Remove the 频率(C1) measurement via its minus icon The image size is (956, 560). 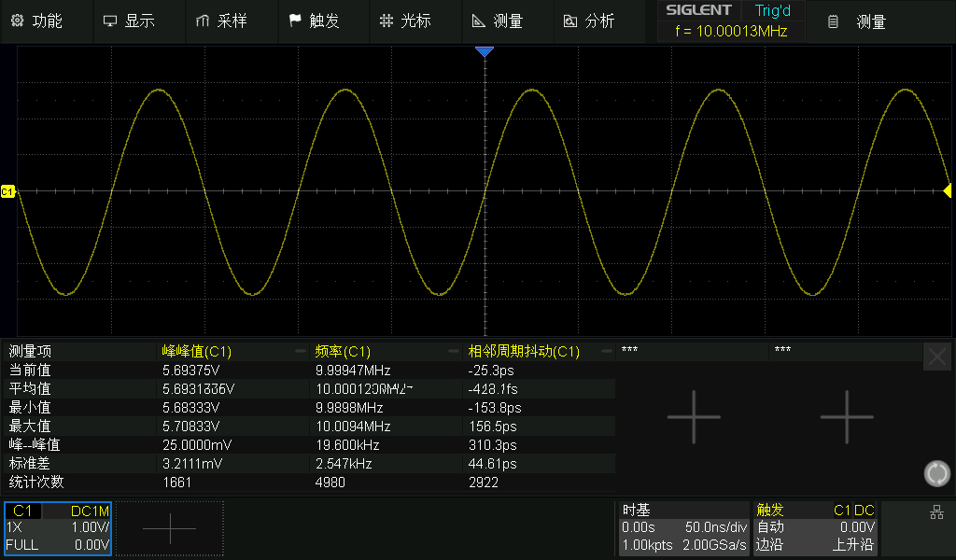click(x=453, y=351)
